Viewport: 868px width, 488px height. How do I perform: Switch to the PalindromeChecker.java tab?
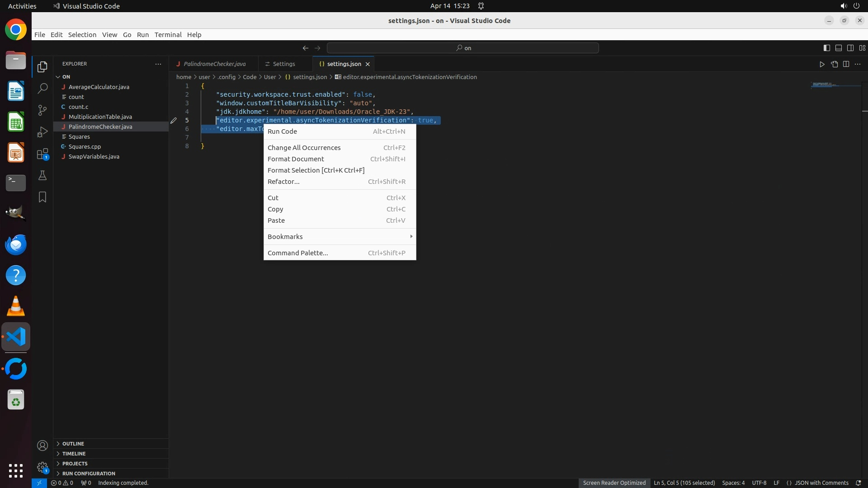tap(214, 64)
